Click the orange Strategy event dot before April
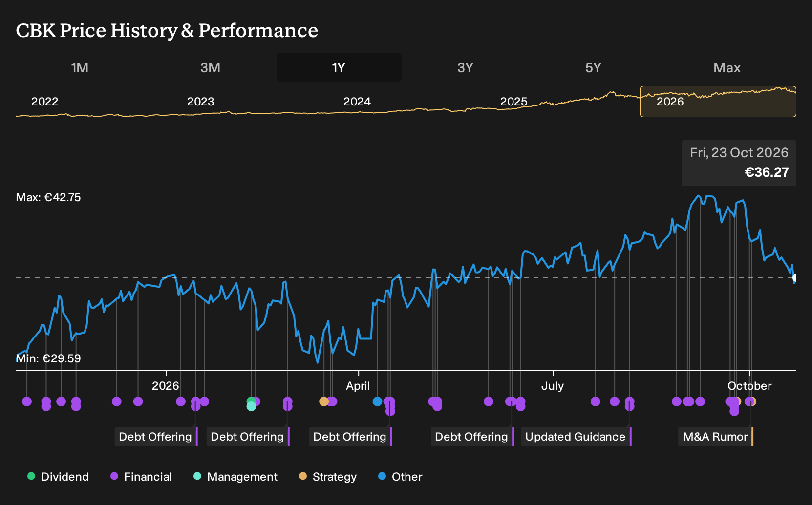Viewport: 812px width, 505px height. (324, 401)
